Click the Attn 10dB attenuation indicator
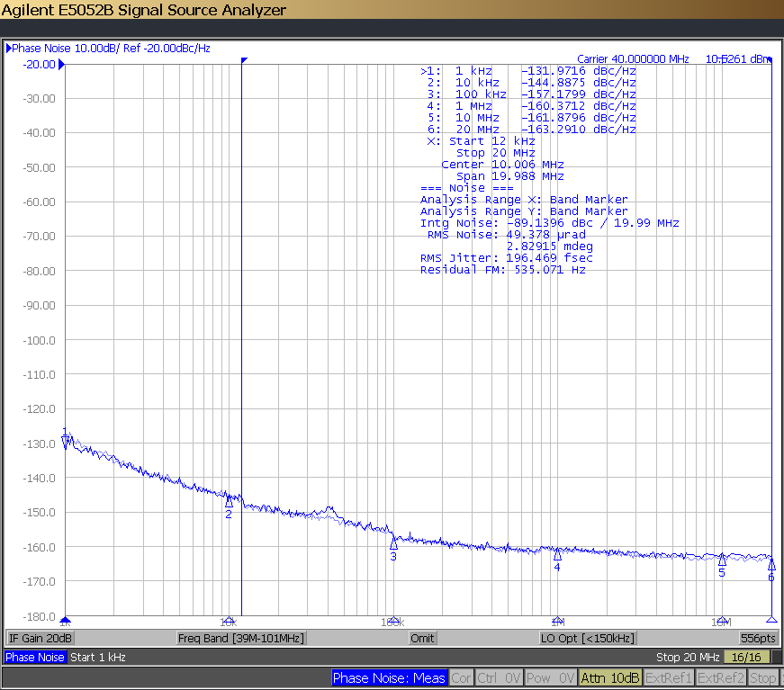Image resolution: width=784 pixels, height=690 pixels. pyautogui.click(x=610, y=678)
